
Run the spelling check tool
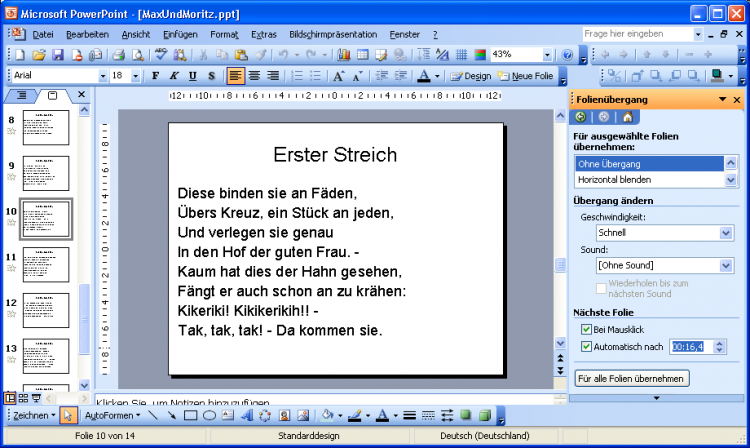[x=162, y=55]
